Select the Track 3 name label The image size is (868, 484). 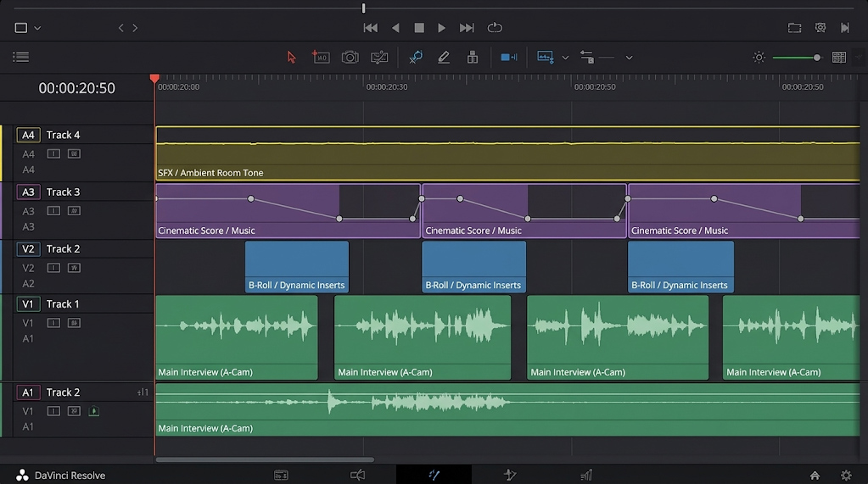tap(63, 192)
